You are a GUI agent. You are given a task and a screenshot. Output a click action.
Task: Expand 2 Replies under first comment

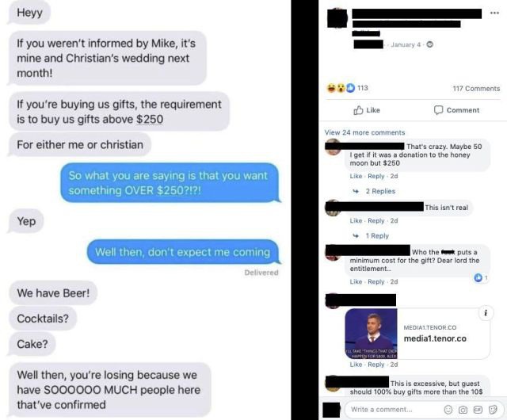380,191
